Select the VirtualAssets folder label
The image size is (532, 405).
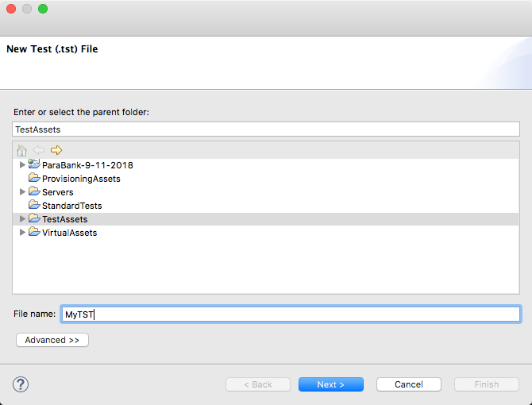pyautogui.click(x=70, y=233)
